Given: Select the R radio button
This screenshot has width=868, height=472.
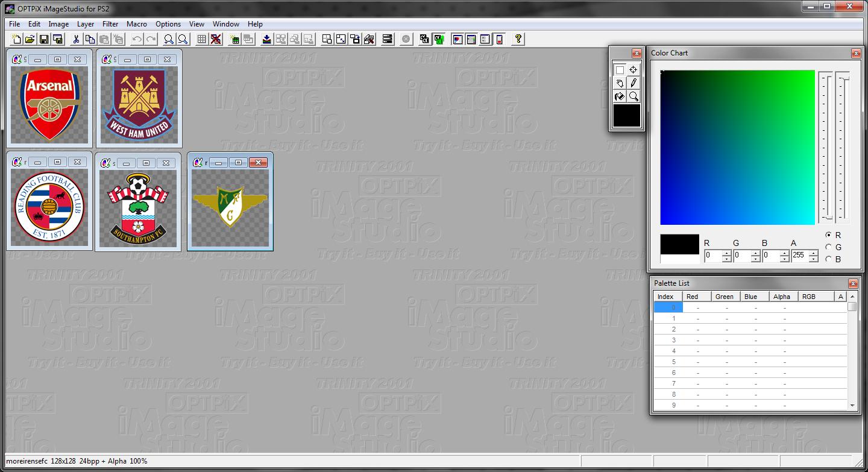Looking at the screenshot, I should tap(828, 235).
